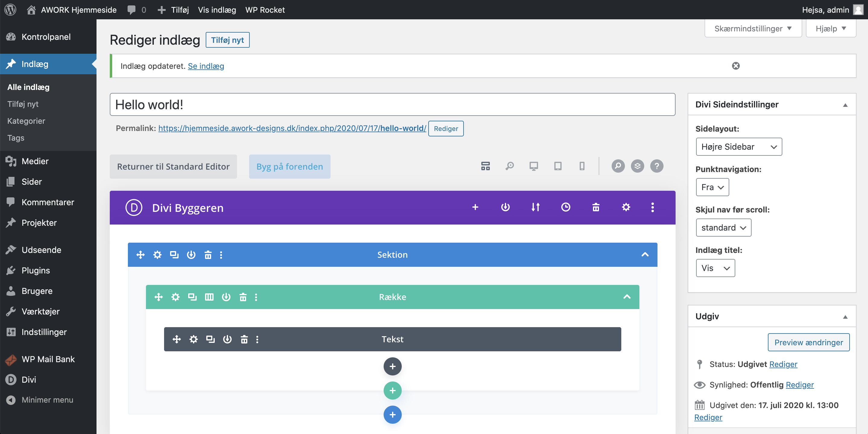Viewport: 868px width, 434px height.
Task: Edit Synlighed via Rediger link
Action: coord(800,385)
